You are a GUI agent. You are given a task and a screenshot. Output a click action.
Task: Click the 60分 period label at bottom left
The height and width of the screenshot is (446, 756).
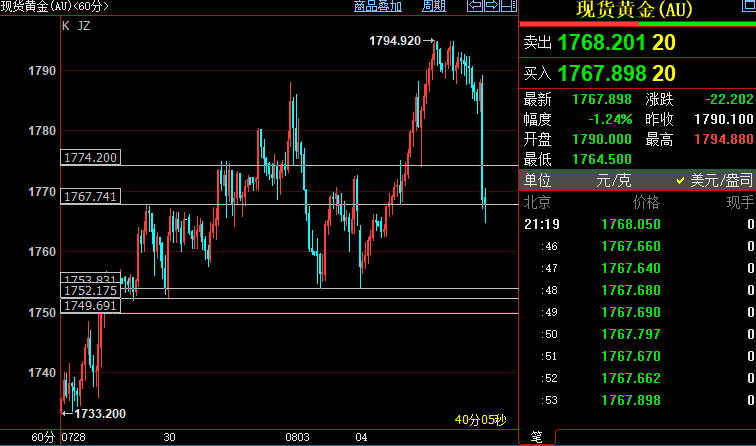pyautogui.click(x=42, y=437)
